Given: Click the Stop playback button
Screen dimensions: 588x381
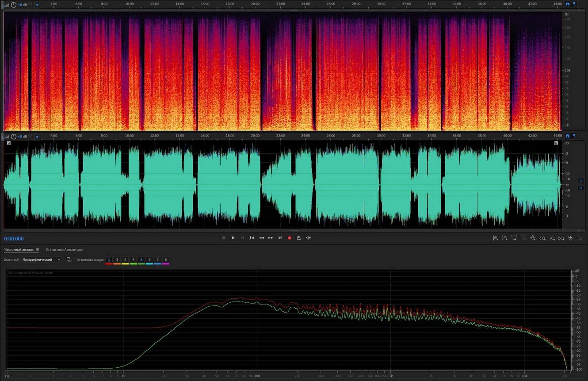Looking at the screenshot, I should tap(224, 238).
